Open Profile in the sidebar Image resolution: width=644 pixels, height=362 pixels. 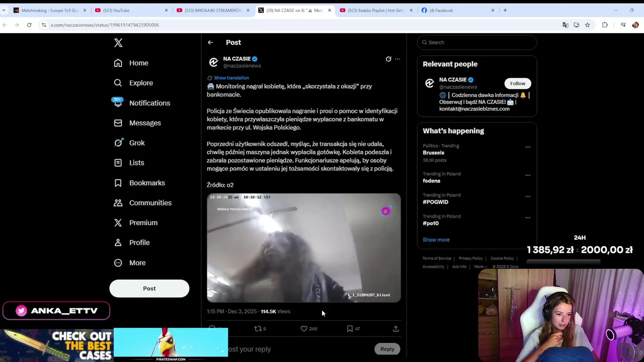pyautogui.click(x=132, y=242)
